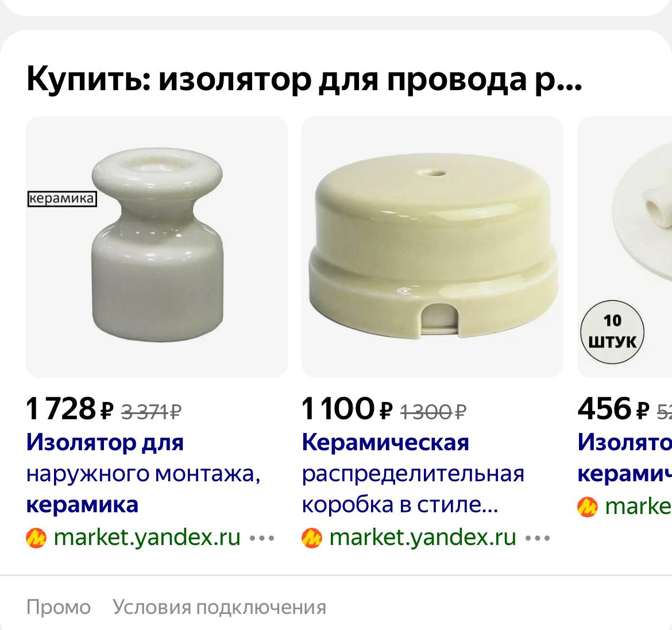
Task: Click market.yandex.ru under the second product
Action: (x=423, y=538)
